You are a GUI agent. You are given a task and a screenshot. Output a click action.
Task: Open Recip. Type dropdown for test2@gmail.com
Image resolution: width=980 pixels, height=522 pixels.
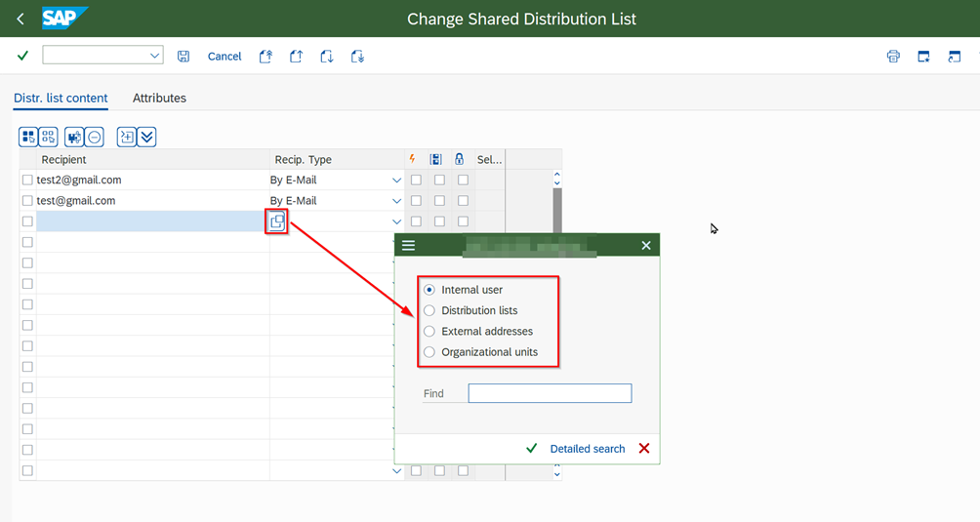(x=396, y=181)
